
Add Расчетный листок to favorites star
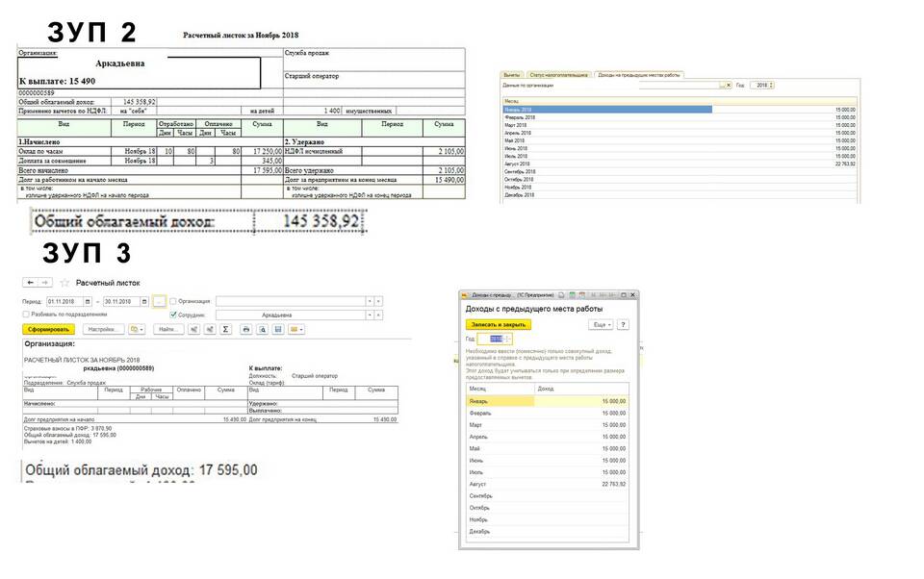tap(64, 284)
